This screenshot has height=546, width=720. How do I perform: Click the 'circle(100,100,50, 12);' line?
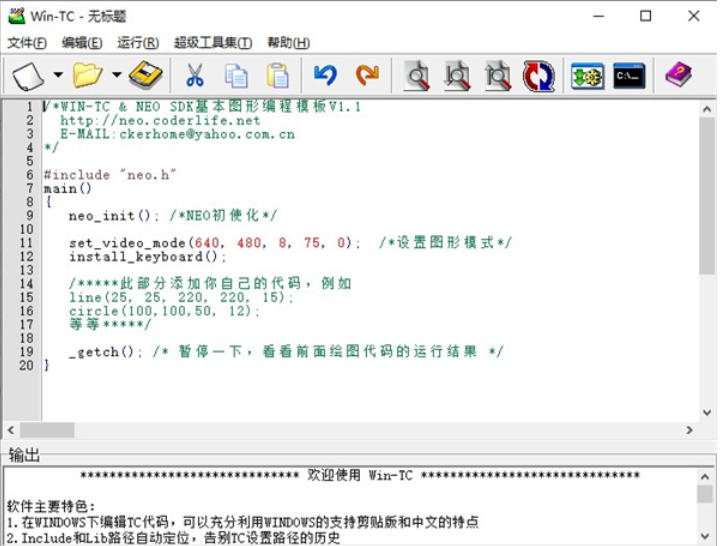pos(164,311)
